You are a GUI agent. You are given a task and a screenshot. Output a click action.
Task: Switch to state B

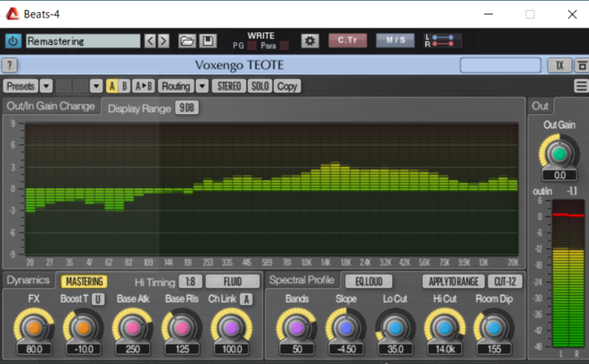pos(124,86)
